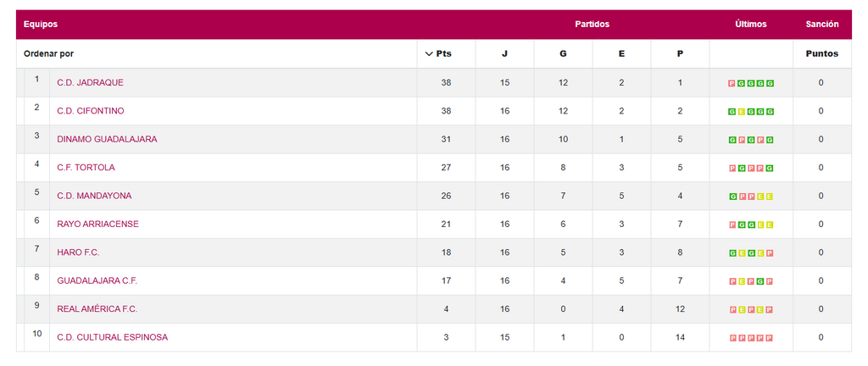Viewport: 868px width, 366px height.
Task: Open the REAL AMÉRICA F.C. team link
Action: [x=97, y=309]
